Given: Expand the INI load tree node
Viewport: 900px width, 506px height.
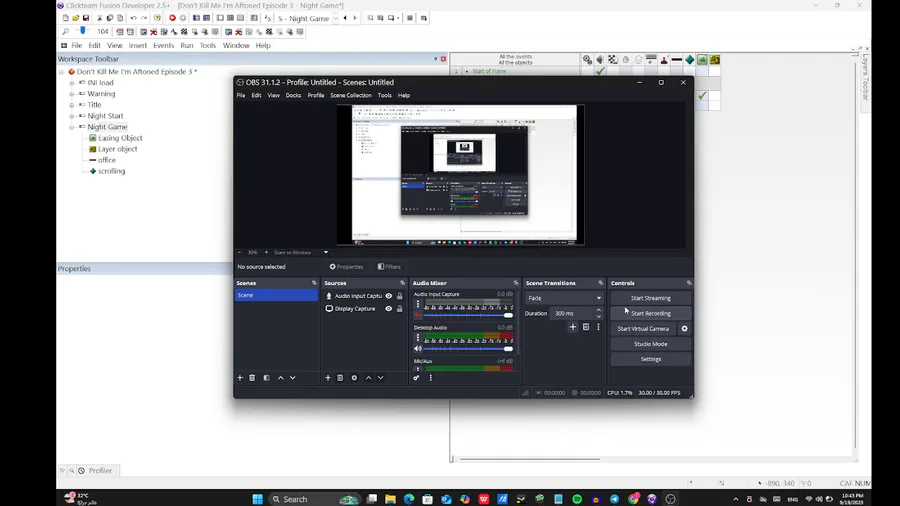Looking at the screenshot, I should [x=72, y=83].
